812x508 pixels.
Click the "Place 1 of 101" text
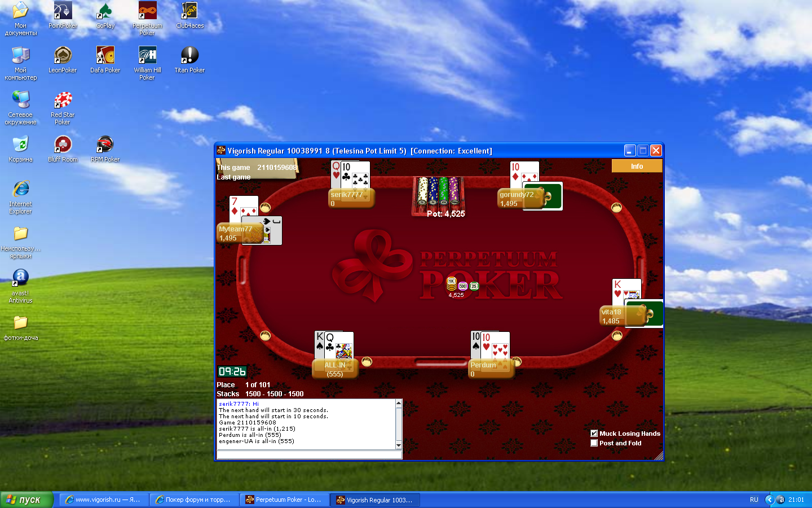click(x=244, y=384)
